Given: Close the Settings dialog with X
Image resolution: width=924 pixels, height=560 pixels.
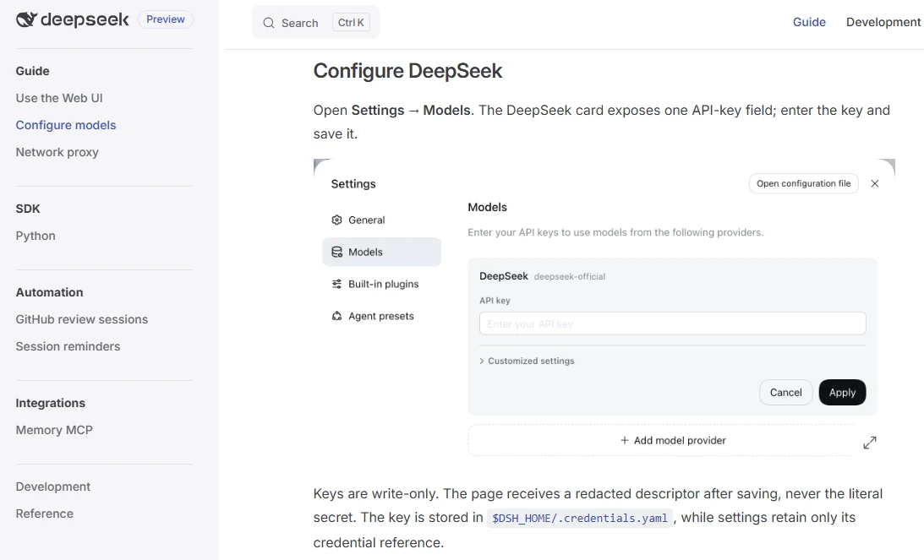Looking at the screenshot, I should [x=874, y=184].
